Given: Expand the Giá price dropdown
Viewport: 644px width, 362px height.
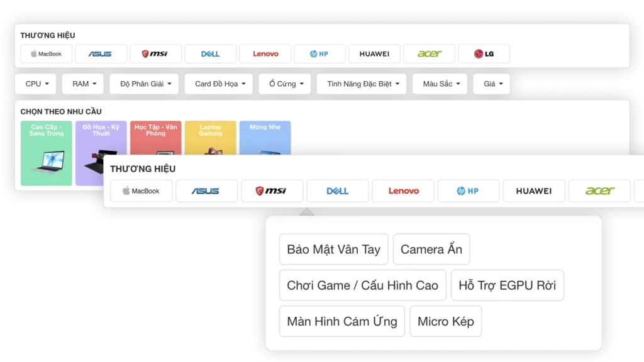Looking at the screenshot, I should point(491,84).
